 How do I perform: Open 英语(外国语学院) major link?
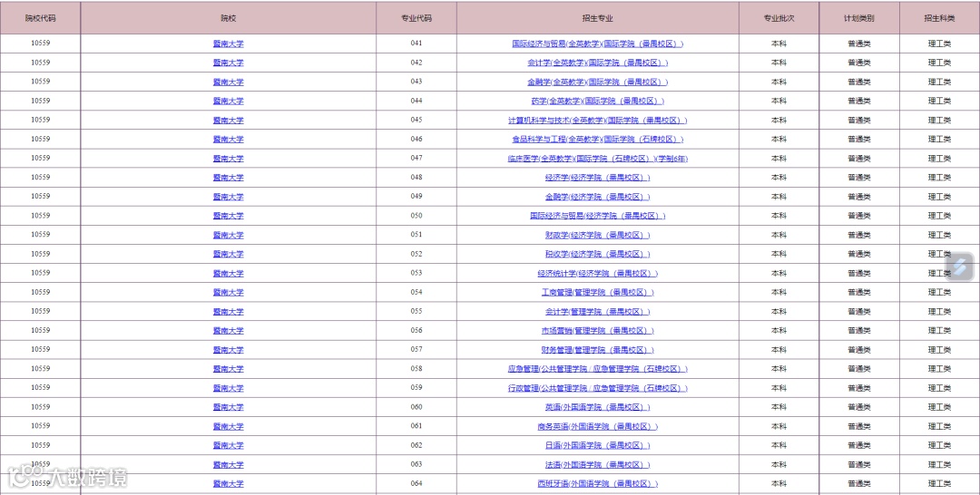click(x=597, y=407)
